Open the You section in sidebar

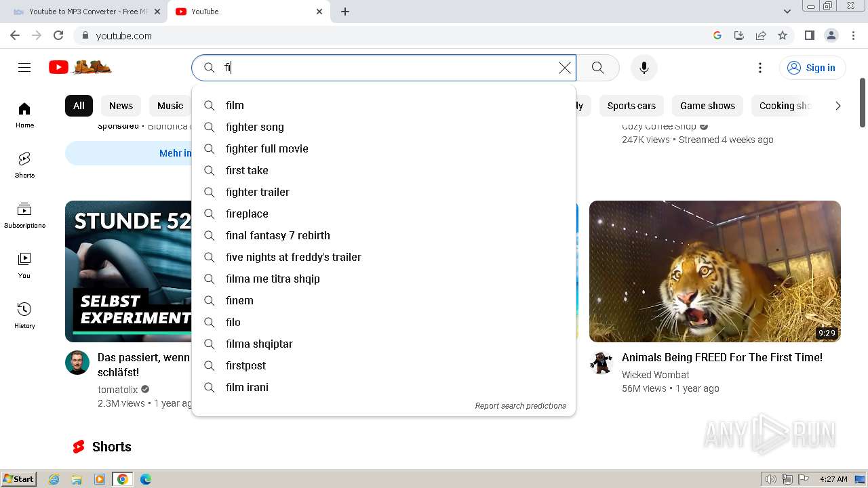click(x=24, y=266)
